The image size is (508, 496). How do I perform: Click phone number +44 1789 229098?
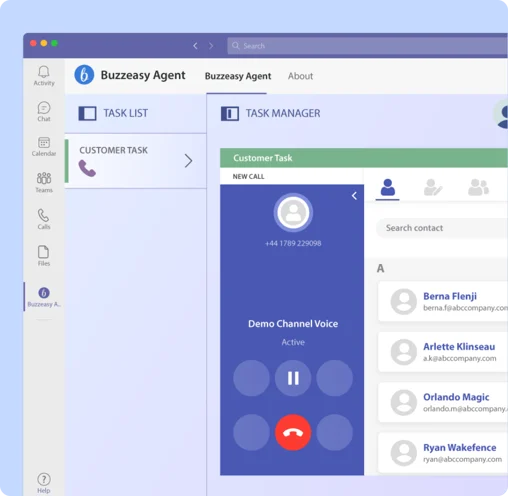tap(293, 243)
